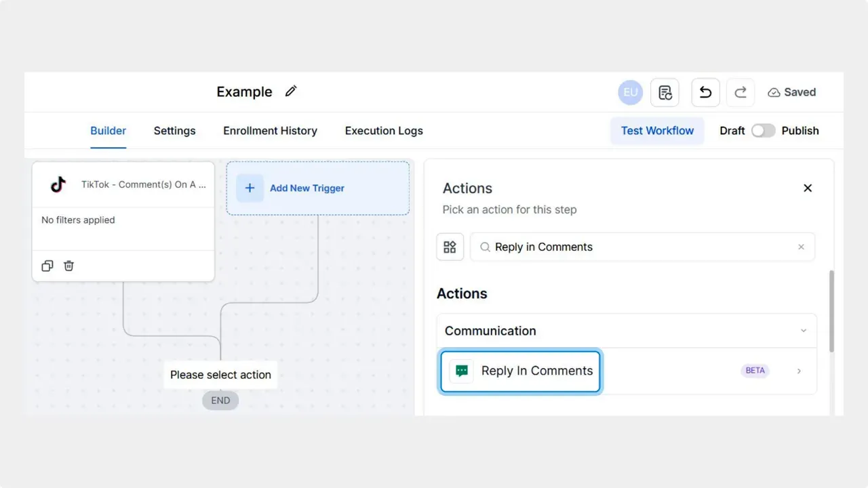This screenshot has height=488, width=868.
Task: Click the cloud Saved status icon
Action: [774, 92]
